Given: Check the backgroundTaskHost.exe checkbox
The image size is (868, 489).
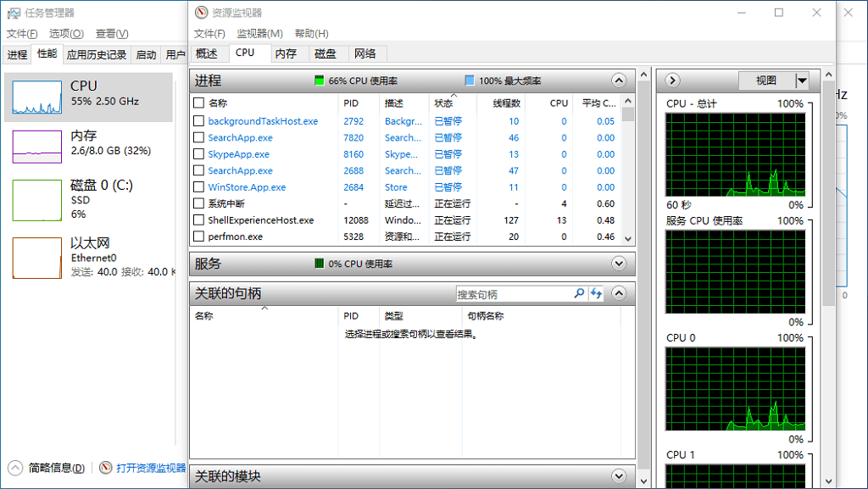Looking at the screenshot, I should [199, 120].
